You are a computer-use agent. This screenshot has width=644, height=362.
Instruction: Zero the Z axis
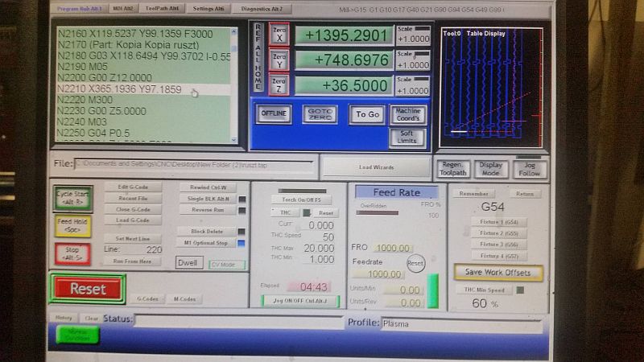coord(279,85)
